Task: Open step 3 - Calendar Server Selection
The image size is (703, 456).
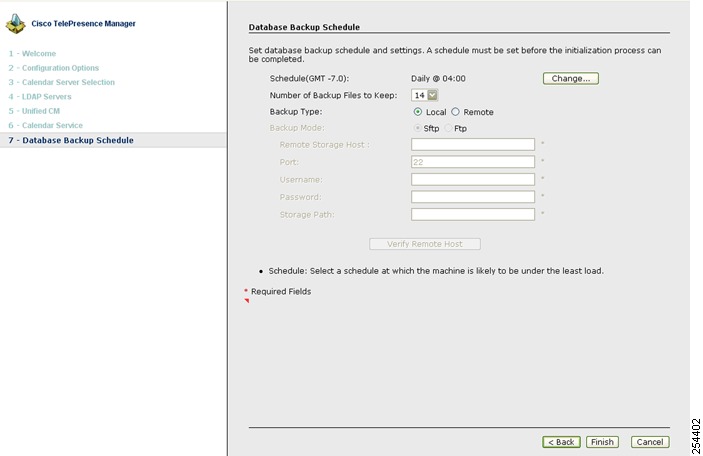Action: tap(61, 82)
